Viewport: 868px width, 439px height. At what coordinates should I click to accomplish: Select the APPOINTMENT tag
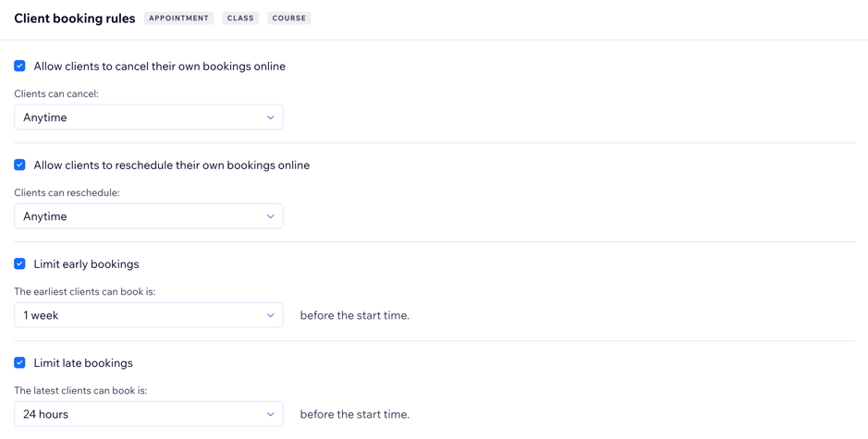coord(178,18)
